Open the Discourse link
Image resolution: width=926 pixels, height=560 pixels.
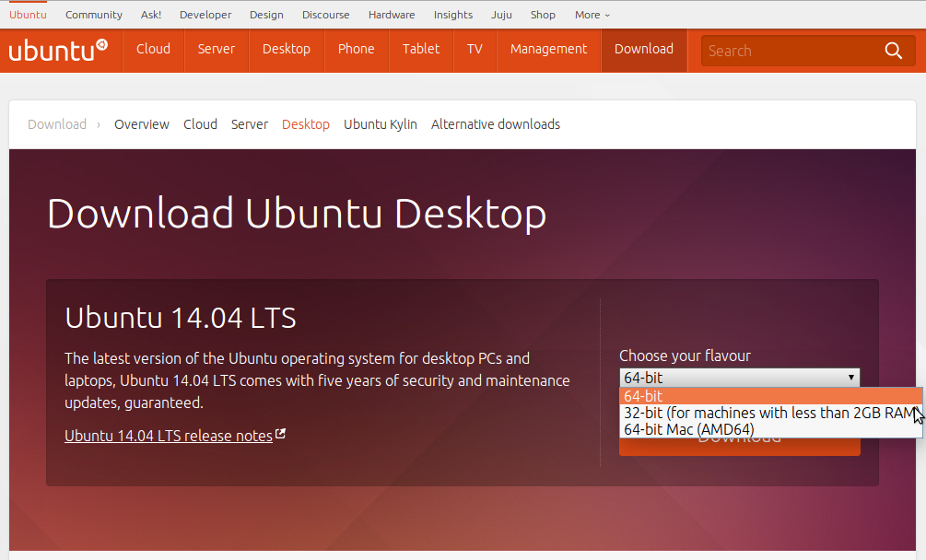[x=326, y=15]
